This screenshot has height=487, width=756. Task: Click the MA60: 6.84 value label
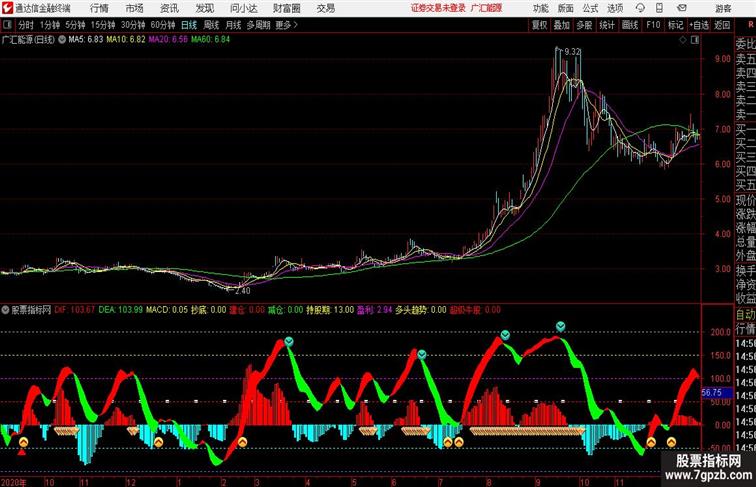(211, 40)
